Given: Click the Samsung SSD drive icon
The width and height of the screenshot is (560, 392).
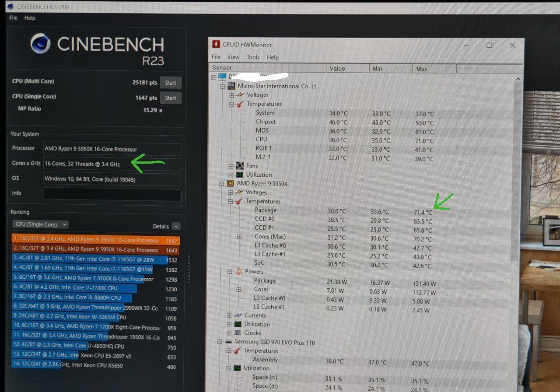Looking at the screenshot, I should pos(229,342).
